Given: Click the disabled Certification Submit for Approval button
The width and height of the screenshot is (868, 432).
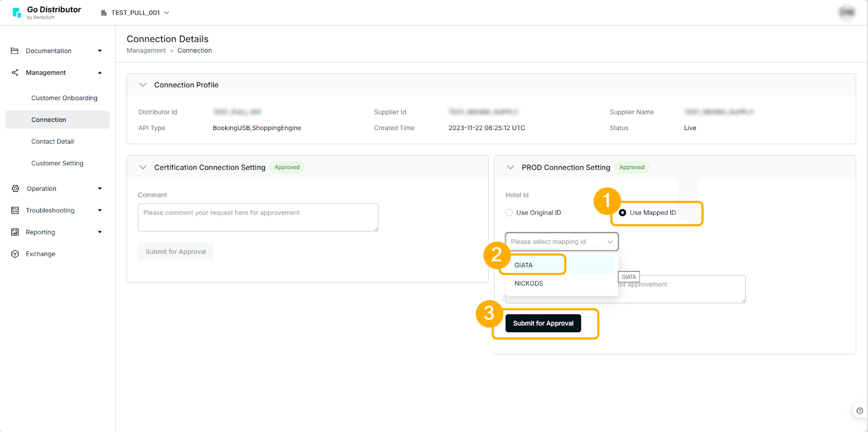Looking at the screenshot, I should 176,252.
